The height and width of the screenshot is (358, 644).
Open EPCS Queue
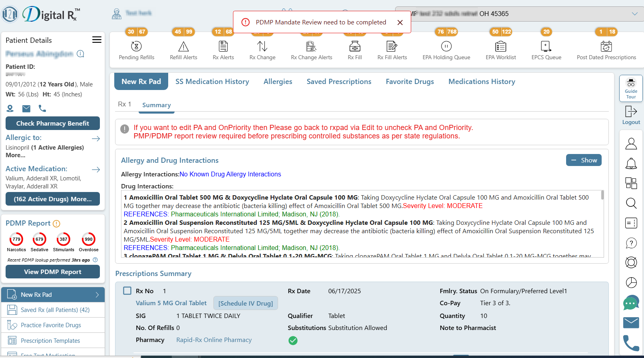(546, 50)
